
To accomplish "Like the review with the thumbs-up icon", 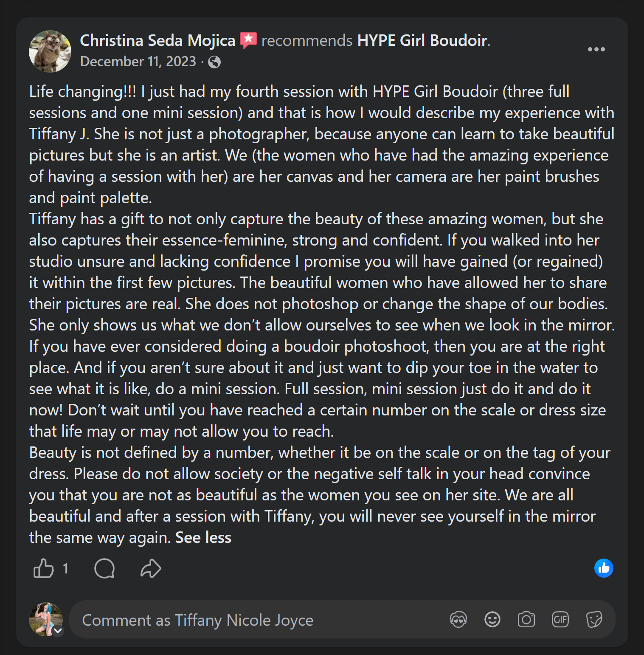I will click(x=43, y=568).
